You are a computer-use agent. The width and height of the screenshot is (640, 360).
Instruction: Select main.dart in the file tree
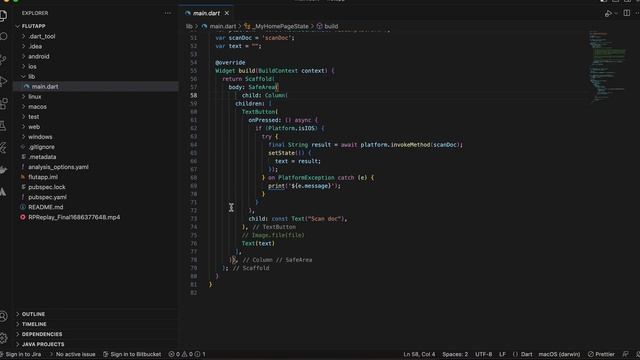point(45,87)
